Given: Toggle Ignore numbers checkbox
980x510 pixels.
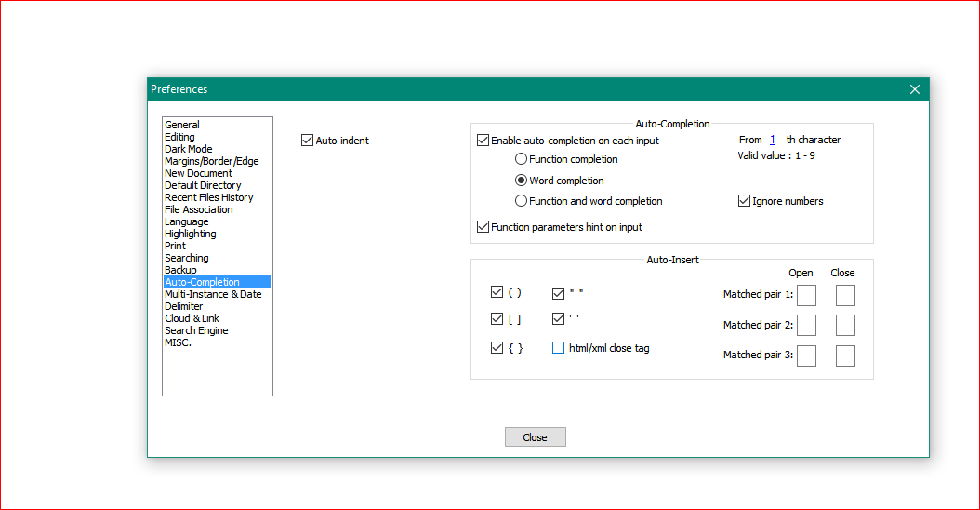Looking at the screenshot, I should pos(744,201).
